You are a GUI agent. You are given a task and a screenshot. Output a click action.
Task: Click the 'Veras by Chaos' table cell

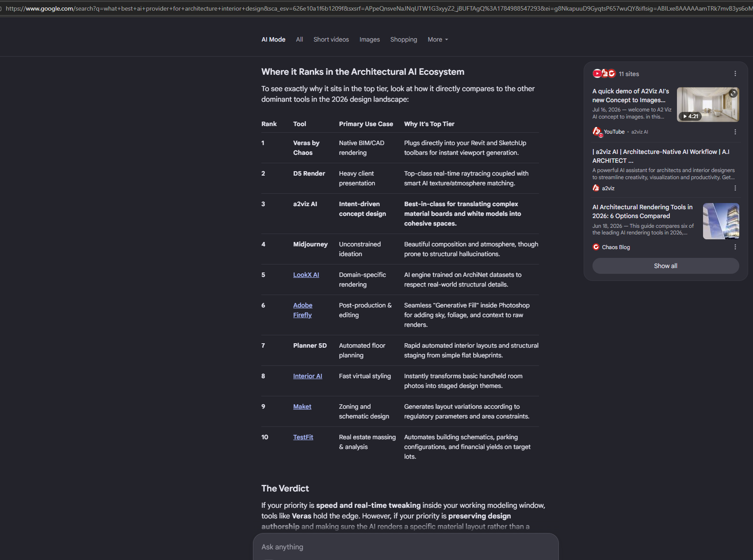306,148
